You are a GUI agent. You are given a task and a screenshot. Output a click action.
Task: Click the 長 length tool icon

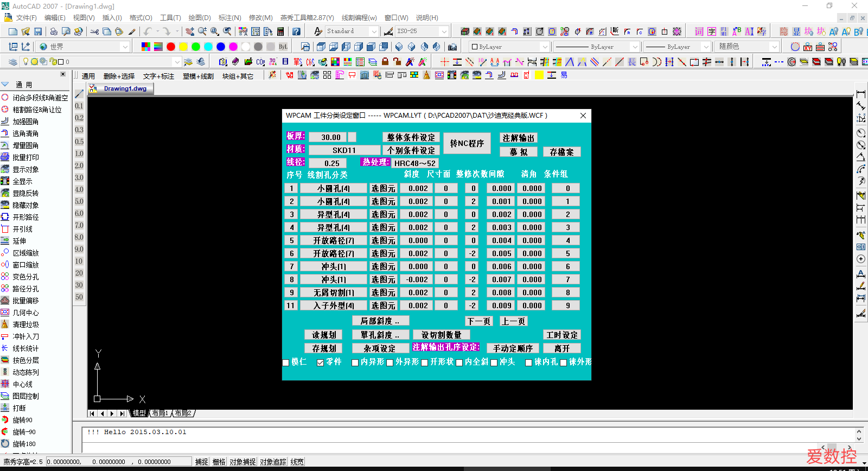pyautogui.click(x=632, y=62)
